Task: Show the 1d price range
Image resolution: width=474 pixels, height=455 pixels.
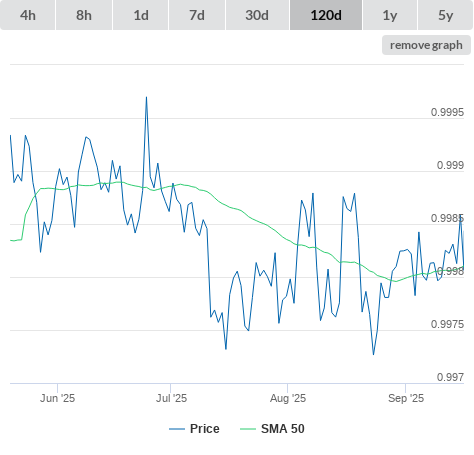Action: (x=141, y=15)
